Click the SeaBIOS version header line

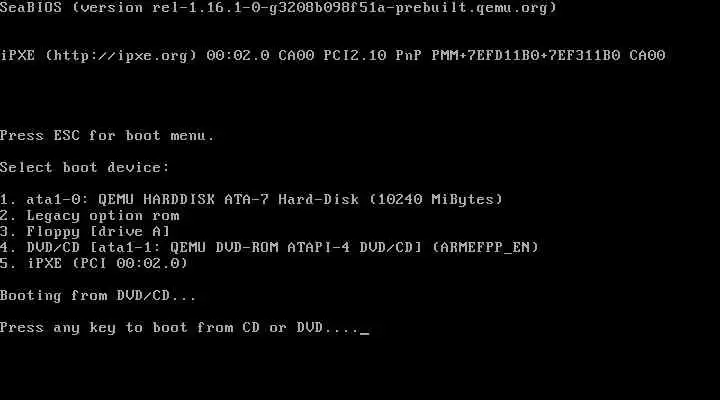coord(278,8)
